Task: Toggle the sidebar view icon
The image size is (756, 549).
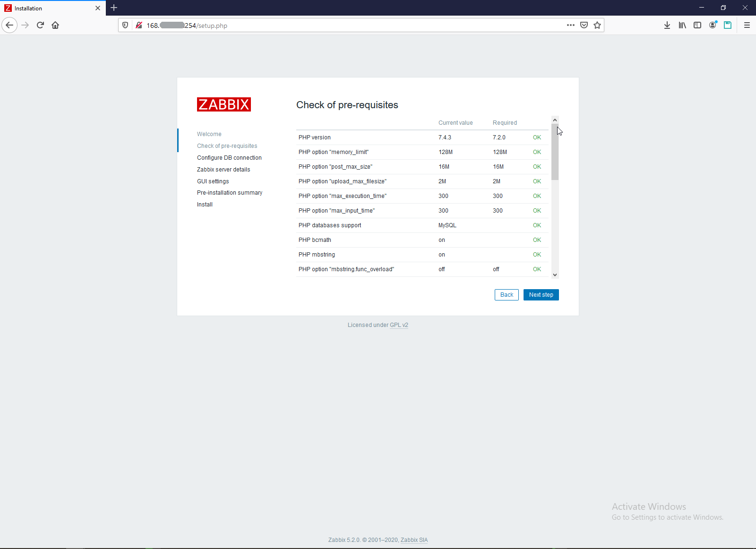Action: point(697,25)
